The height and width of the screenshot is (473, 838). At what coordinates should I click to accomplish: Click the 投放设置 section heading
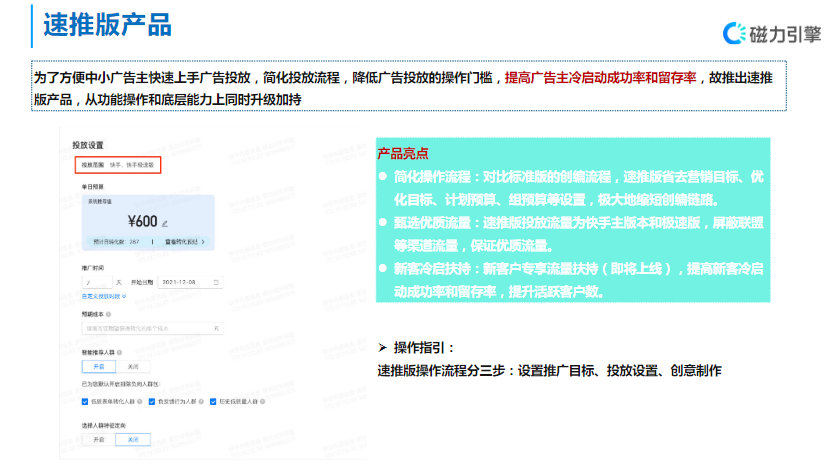pyautogui.click(x=88, y=145)
